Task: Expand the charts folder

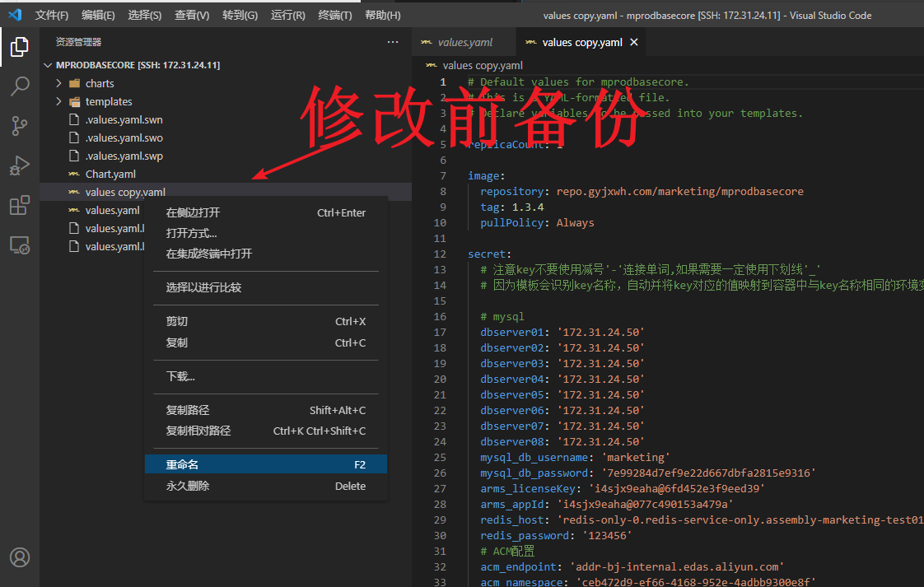Action: (59, 83)
